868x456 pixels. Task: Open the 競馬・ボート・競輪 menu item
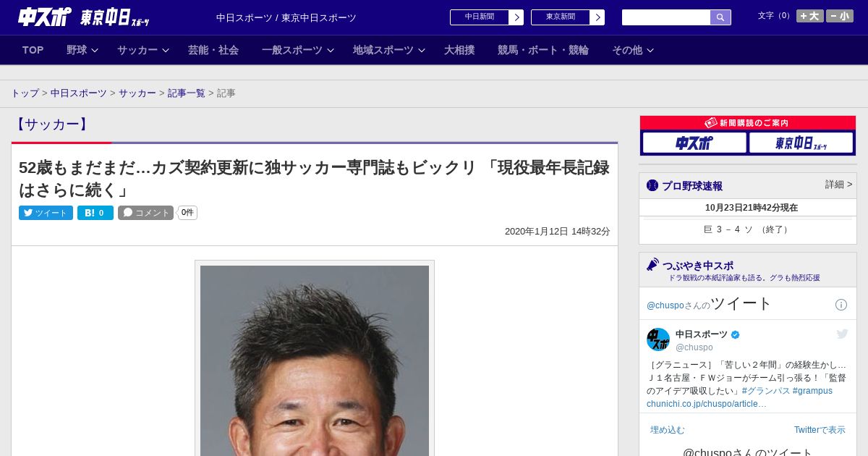543,50
